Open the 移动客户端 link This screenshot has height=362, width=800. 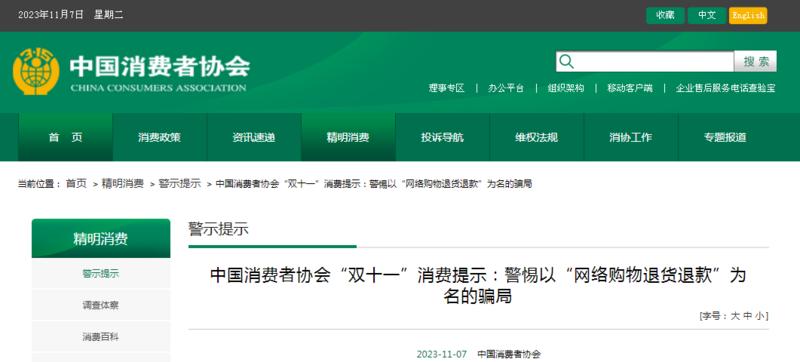pos(630,88)
